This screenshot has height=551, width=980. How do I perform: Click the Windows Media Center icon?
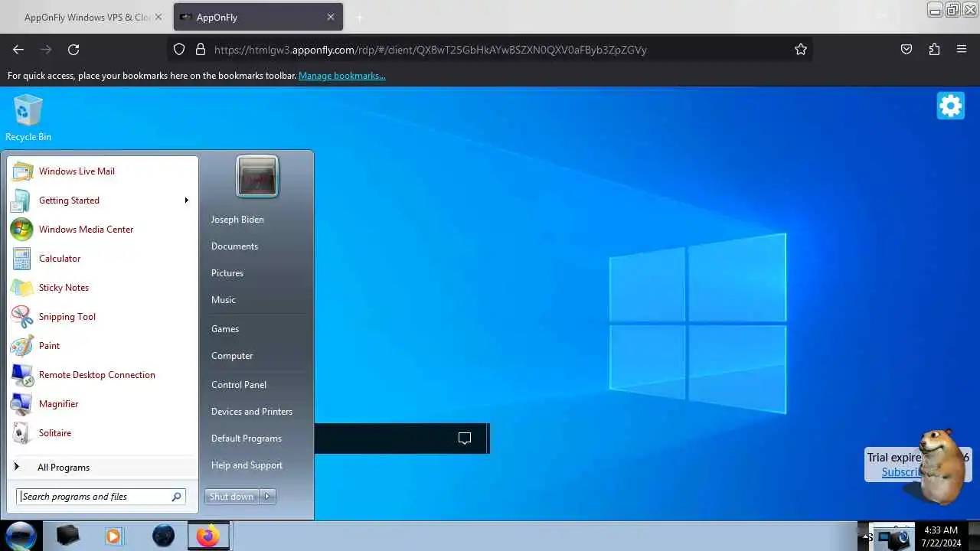tap(21, 230)
